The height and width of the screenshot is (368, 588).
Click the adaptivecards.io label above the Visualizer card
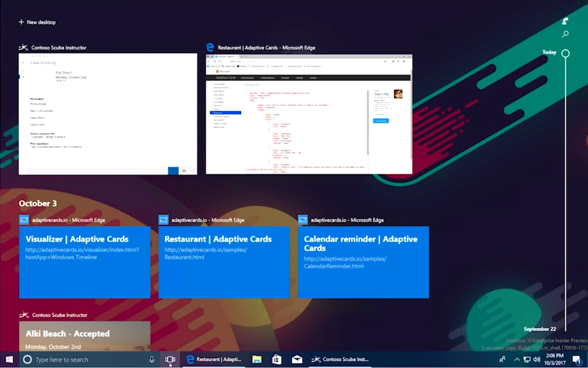[69, 220]
